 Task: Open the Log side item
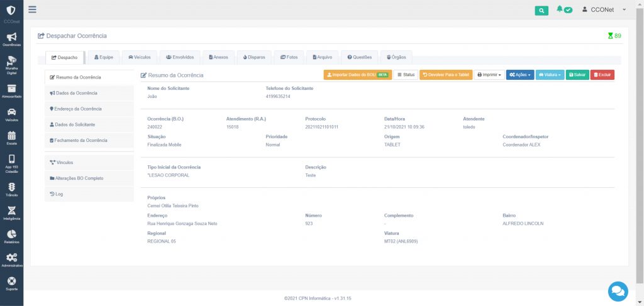pyautogui.click(x=89, y=194)
